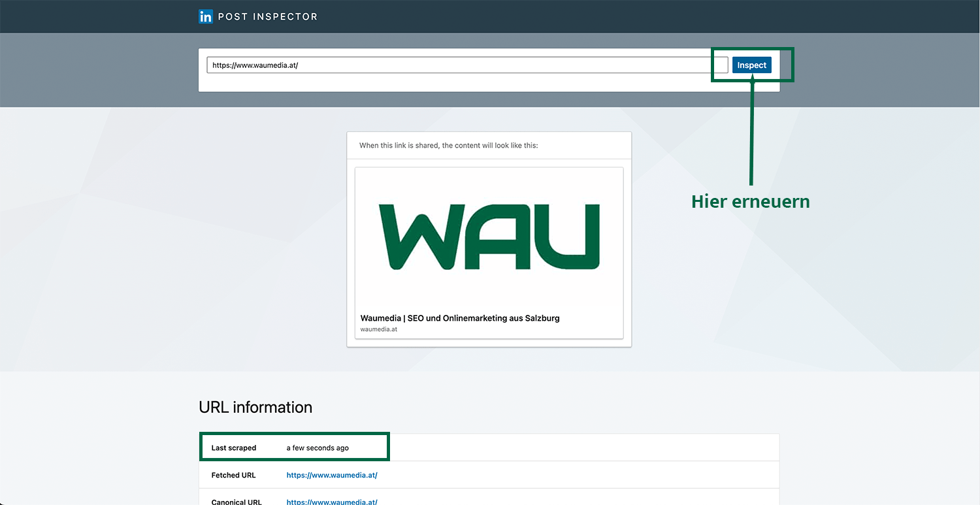Click the waumedia.at domain text in preview
Image resolution: width=980 pixels, height=505 pixels.
pos(379,329)
